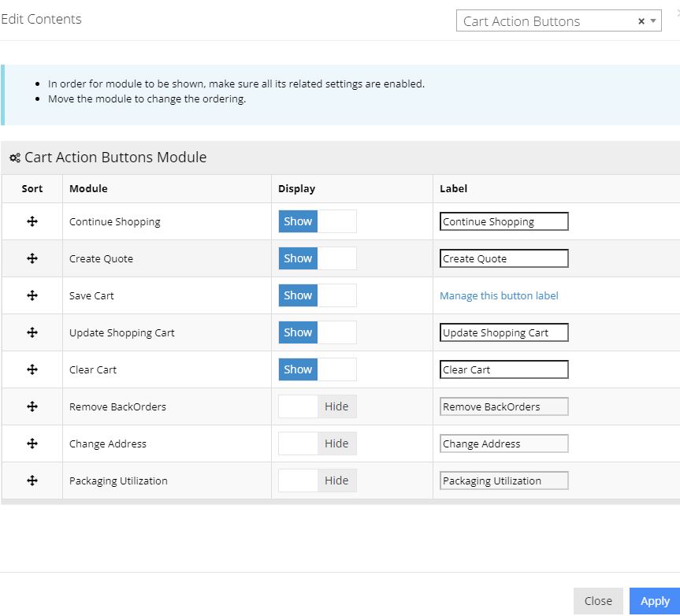Screen dimensions: 680x616
Task: Click the sort handle for Packaging Utilization
Action: [x=32, y=481]
